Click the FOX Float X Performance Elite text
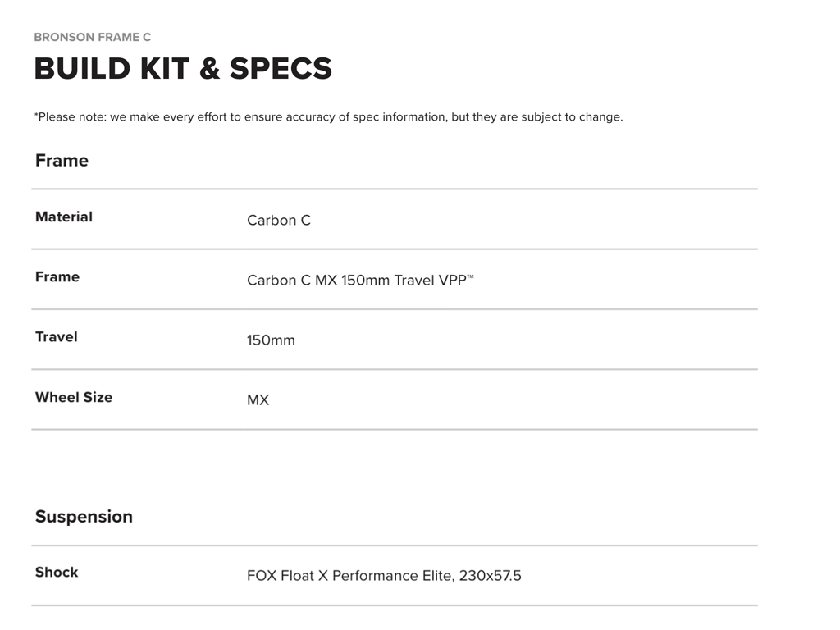 (x=349, y=576)
